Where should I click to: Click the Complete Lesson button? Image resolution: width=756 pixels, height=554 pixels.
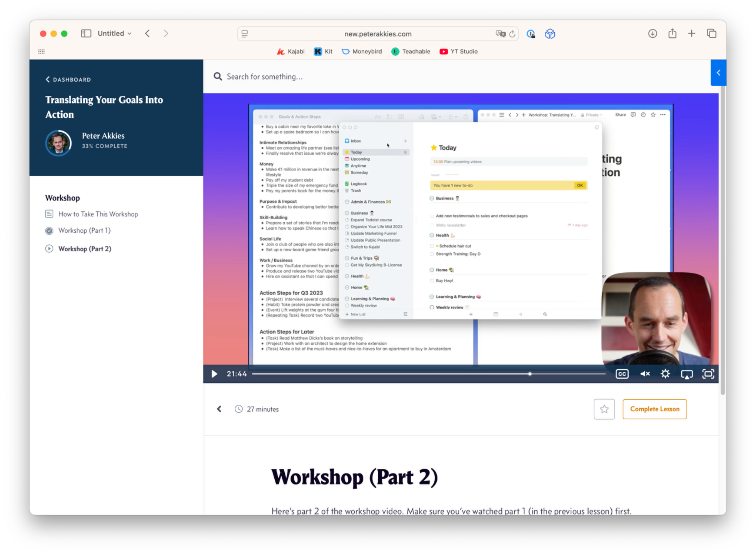[x=654, y=409]
